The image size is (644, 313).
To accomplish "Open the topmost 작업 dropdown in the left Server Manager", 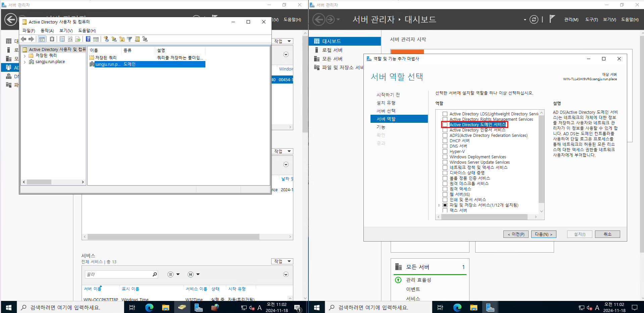I will coord(282,41).
